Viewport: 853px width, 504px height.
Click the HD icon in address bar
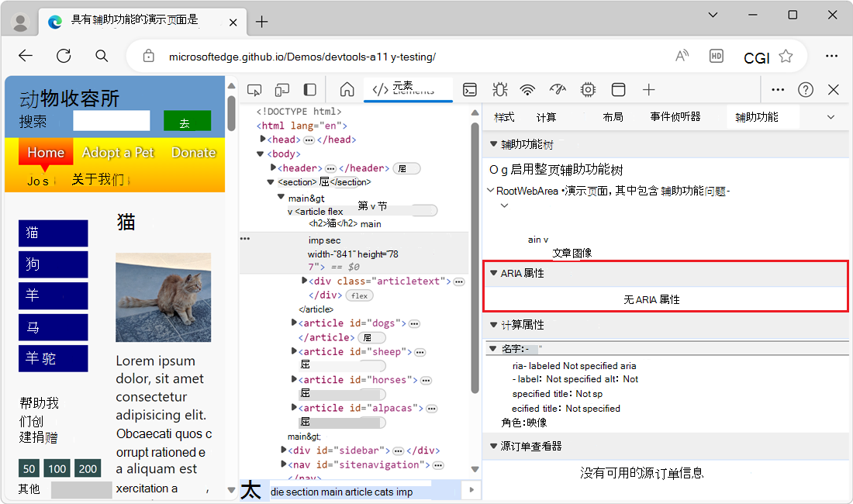pyautogui.click(x=717, y=56)
